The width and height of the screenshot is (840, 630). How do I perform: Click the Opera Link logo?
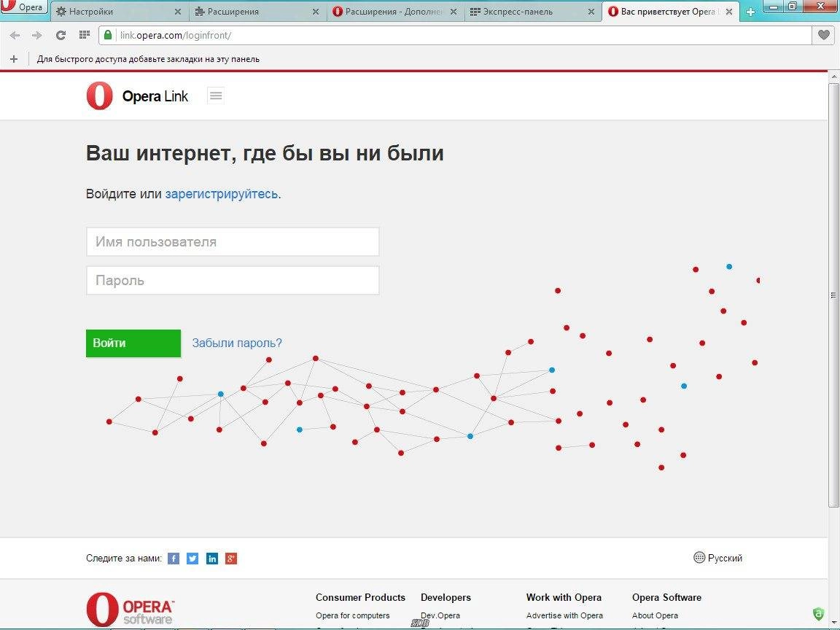click(137, 96)
